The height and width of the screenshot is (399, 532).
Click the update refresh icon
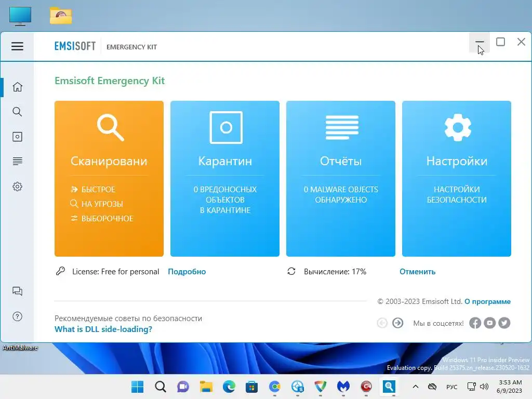coord(291,271)
